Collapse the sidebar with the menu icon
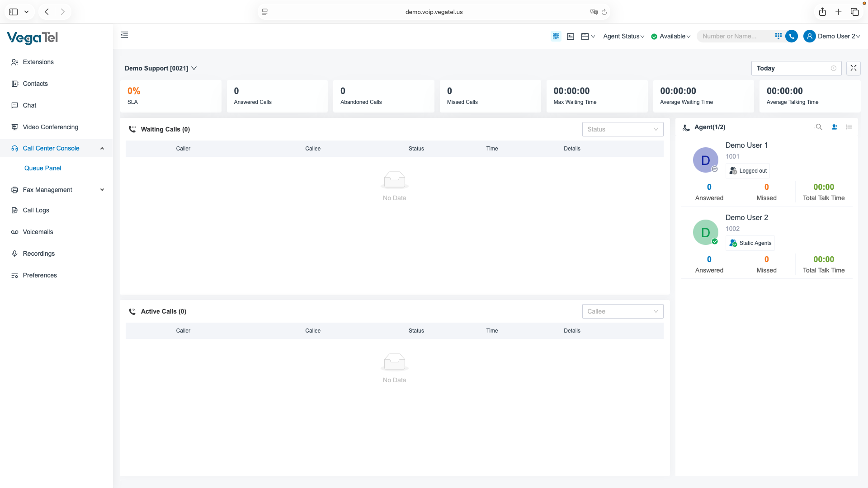The width and height of the screenshot is (868, 488). pos(124,35)
